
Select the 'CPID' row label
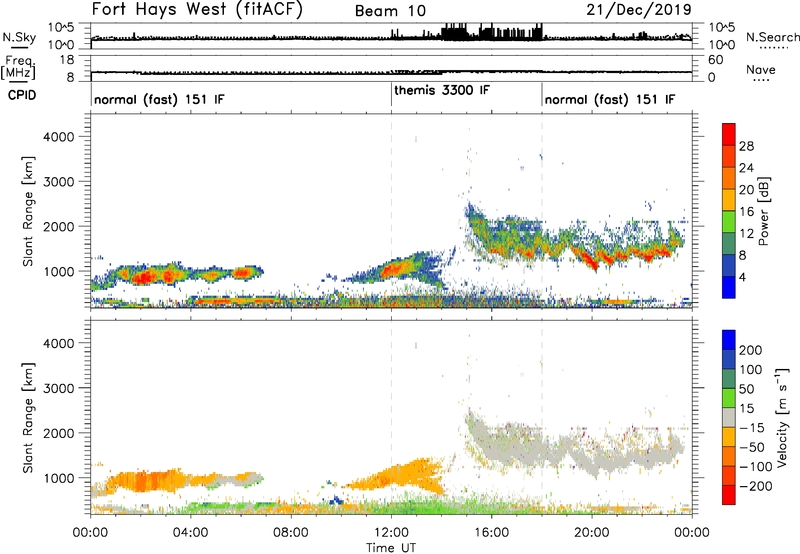(22, 95)
